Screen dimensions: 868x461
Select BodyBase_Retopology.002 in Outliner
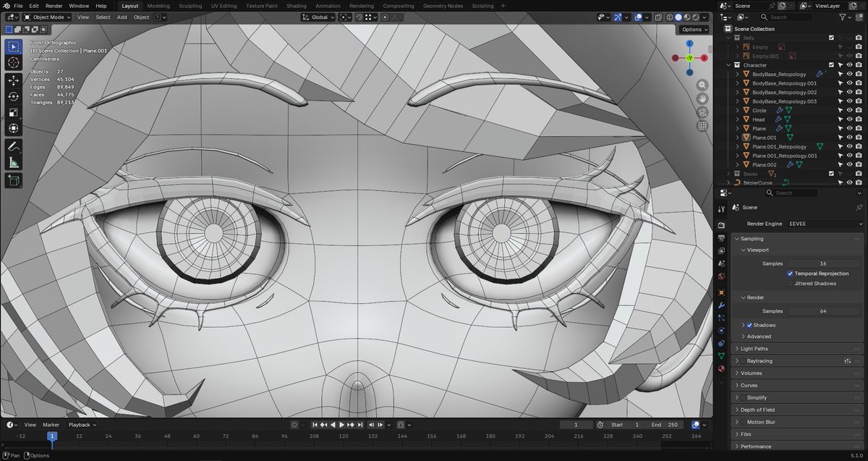click(784, 93)
